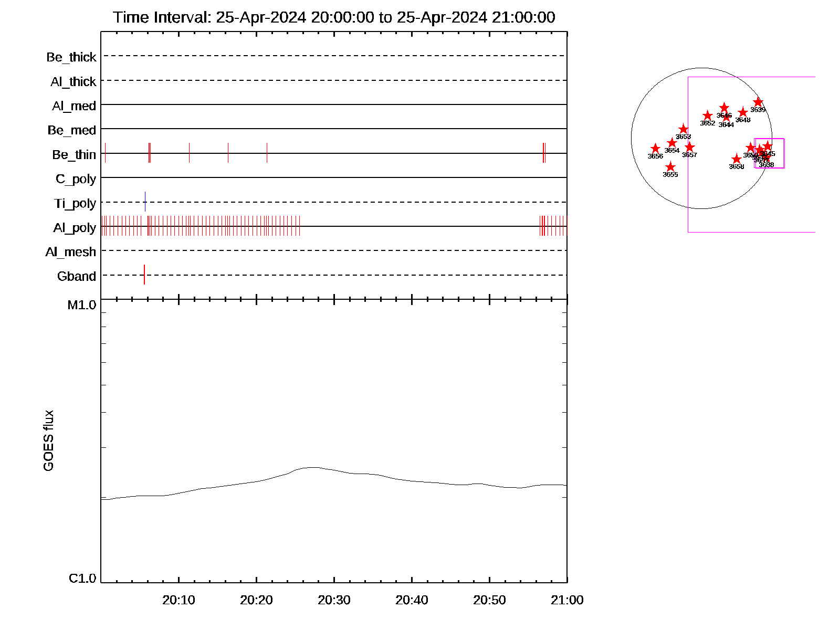This screenshot has height=630, width=840.
Task: Click the Al_poly filter row label
Action: pos(75,228)
